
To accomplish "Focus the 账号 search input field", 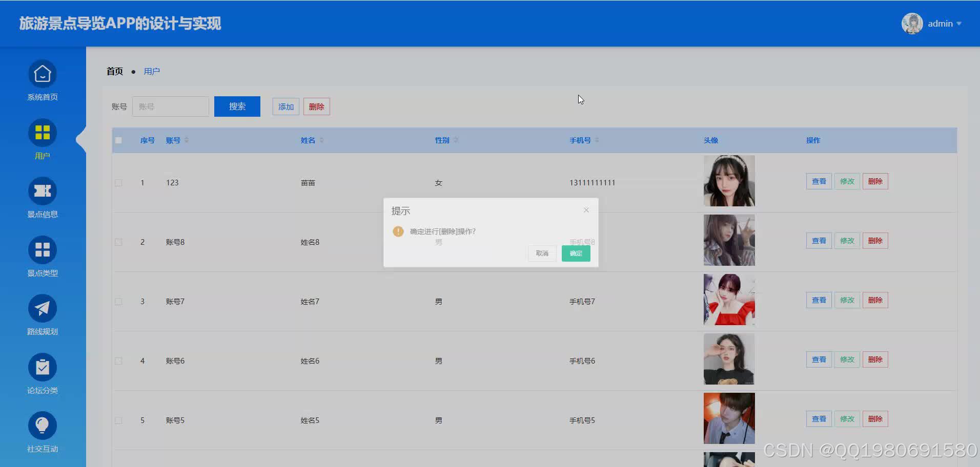I will click(x=171, y=107).
